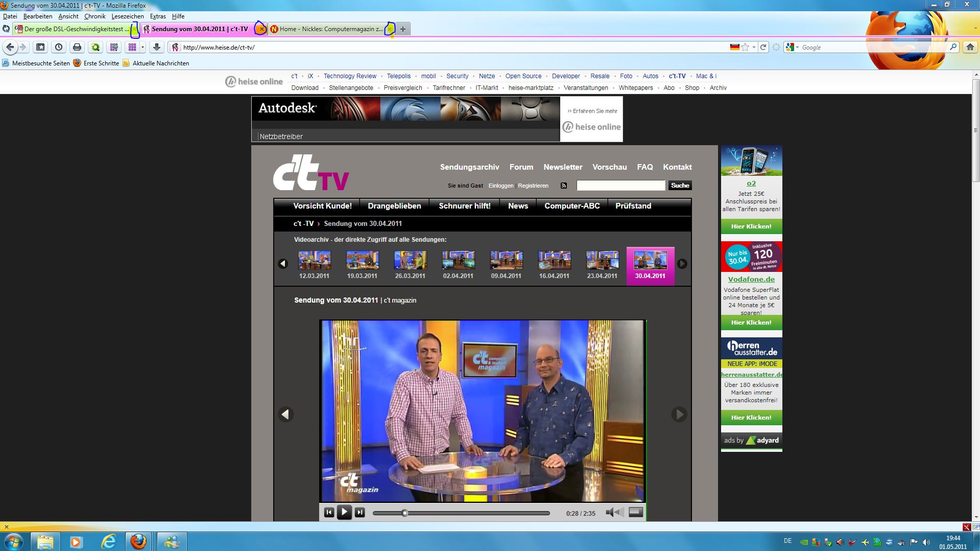Open the Vodafone.de ad link
The height and width of the screenshot is (551, 980).
tap(751, 280)
